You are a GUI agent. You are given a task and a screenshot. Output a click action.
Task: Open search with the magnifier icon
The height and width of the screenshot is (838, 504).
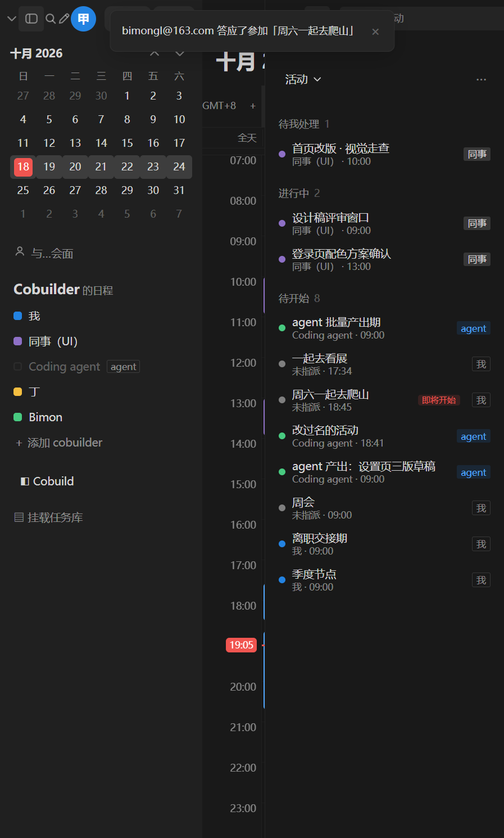pos(50,19)
